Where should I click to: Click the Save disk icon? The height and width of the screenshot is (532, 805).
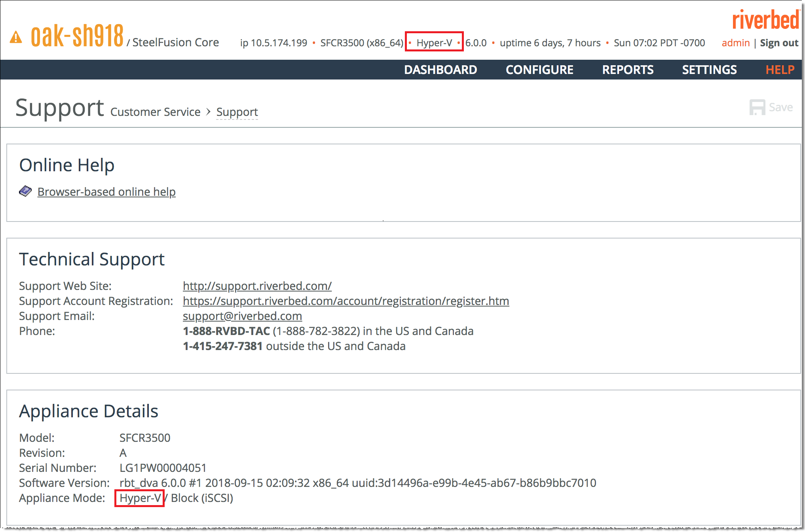[x=757, y=107]
